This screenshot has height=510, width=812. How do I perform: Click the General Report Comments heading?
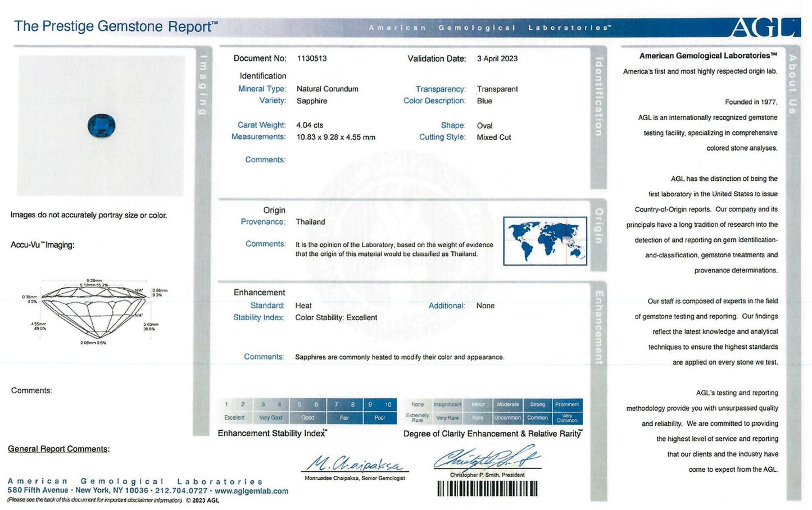58,449
